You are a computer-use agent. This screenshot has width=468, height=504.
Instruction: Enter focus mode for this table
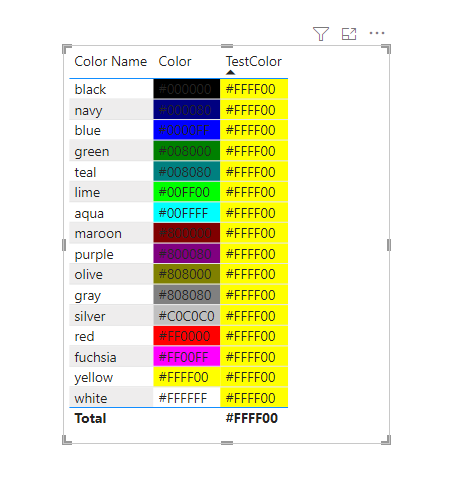tap(349, 34)
